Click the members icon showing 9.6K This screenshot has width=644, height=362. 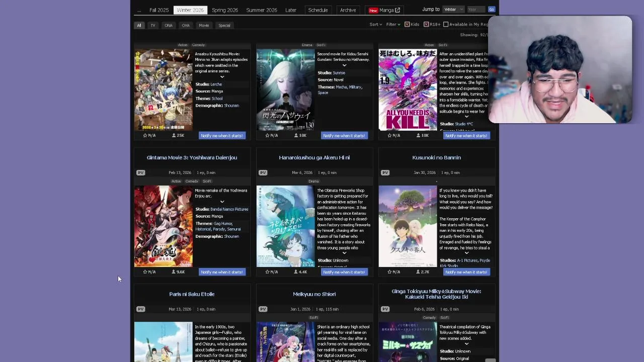click(x=174, y=272)
